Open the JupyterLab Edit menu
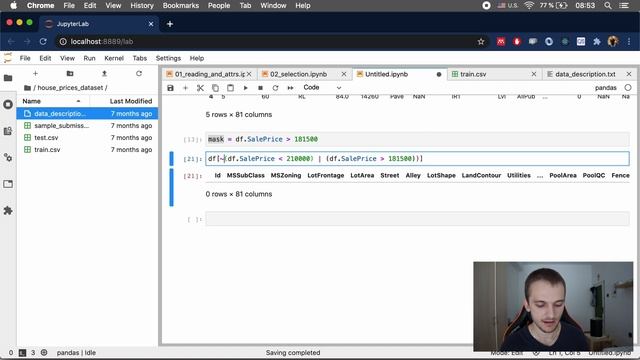Viewport: 640px width, 360px height. [x=45, y=58]
